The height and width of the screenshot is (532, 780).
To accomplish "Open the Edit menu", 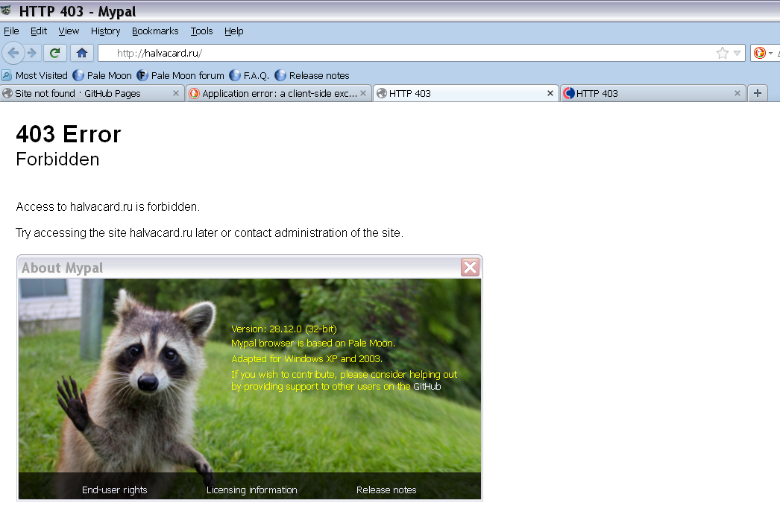I will coord(39,31).
